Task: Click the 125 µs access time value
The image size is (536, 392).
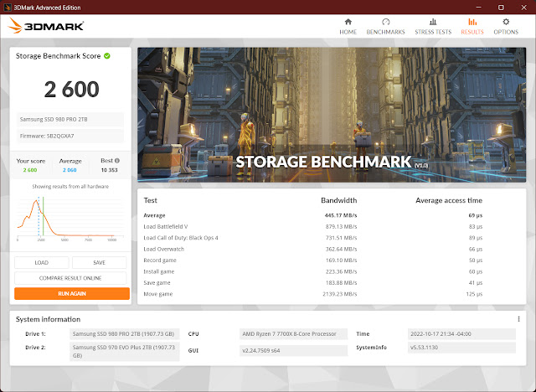Action: point(474,294)
